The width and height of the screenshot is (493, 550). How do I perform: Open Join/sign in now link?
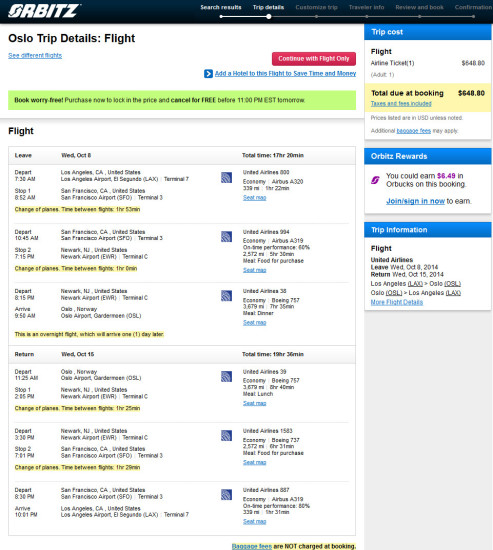pos(415,201)
